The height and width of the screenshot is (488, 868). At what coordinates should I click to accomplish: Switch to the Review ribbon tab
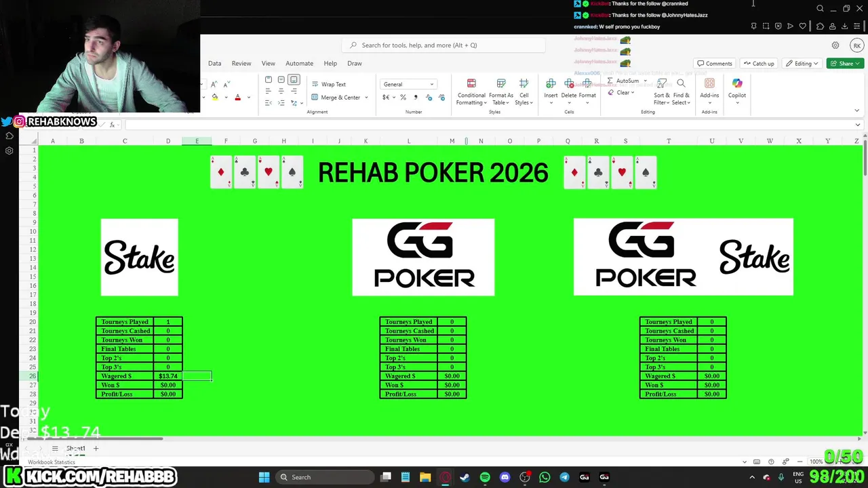coord(241,63)
